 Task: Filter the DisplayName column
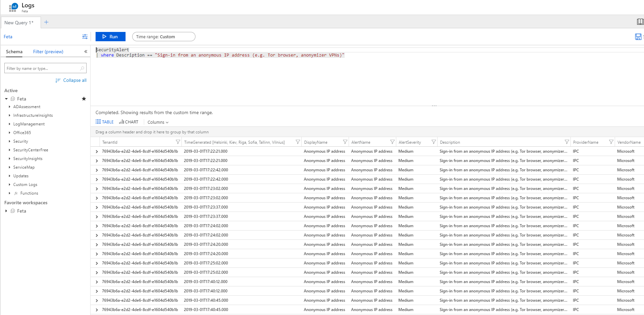[345, 142]
